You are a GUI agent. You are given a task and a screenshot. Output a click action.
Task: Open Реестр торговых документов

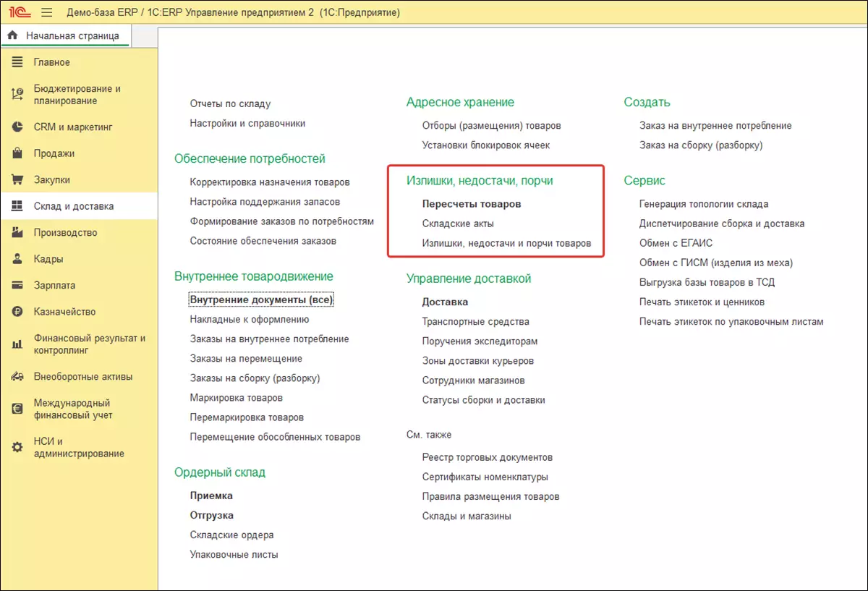click(488, 458)
